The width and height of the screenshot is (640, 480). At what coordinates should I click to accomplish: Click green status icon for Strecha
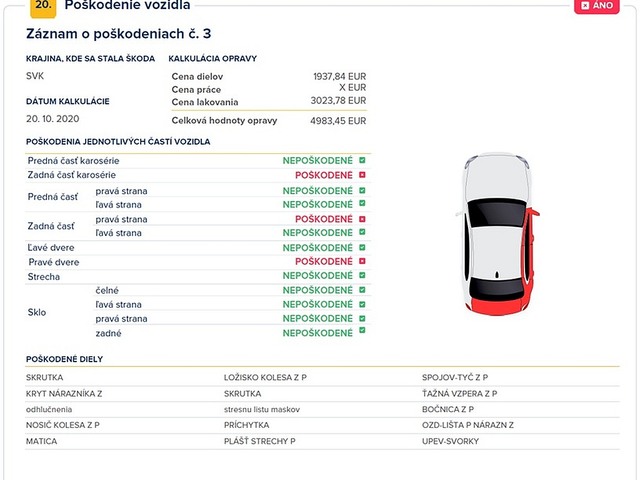pos(362,276)
